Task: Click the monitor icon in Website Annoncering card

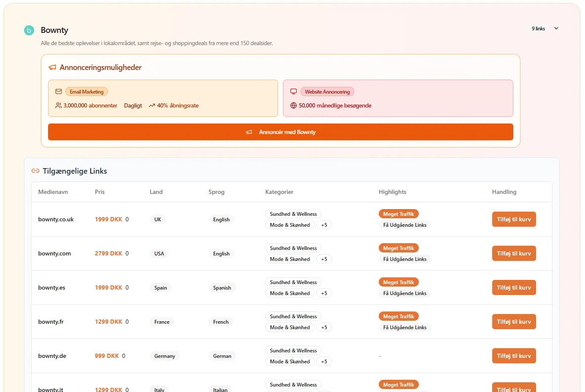Action: 294,91
